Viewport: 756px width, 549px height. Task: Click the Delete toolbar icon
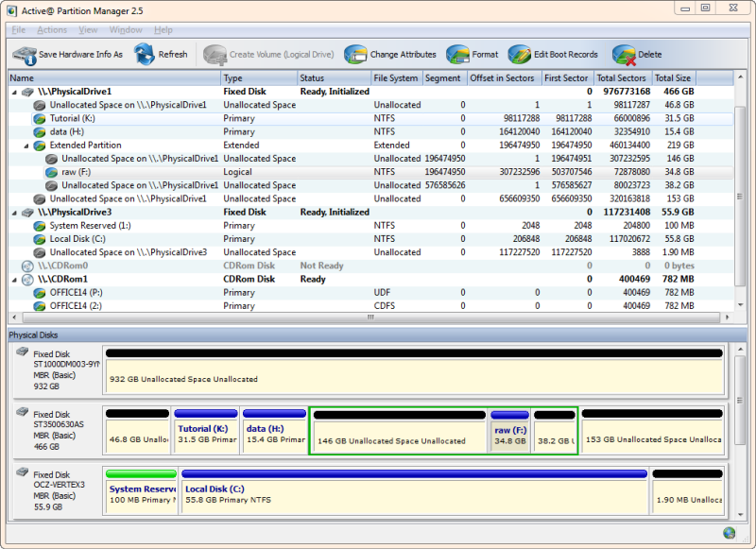[x=622, y=54]
